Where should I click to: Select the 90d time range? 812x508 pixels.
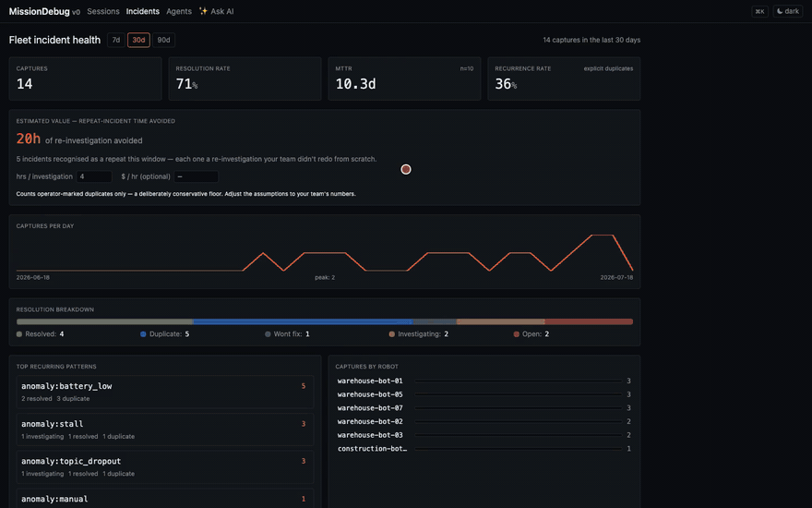pyautogui.click(x=163, y=40)
